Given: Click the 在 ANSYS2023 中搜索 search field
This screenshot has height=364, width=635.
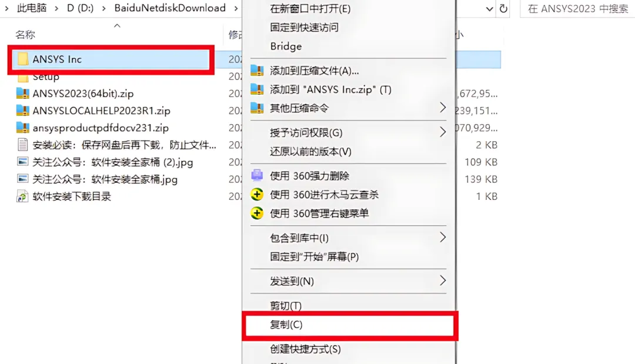Looking at the screenshot, I should (x=577, y=9).
